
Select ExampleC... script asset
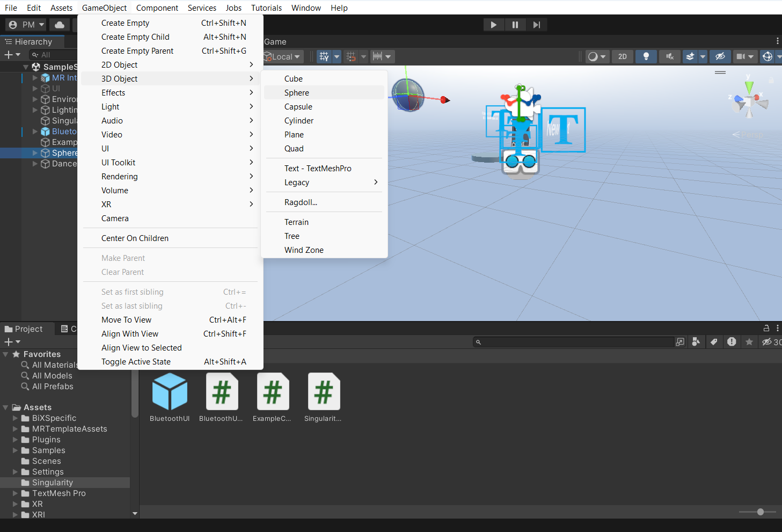click(272, 397)
